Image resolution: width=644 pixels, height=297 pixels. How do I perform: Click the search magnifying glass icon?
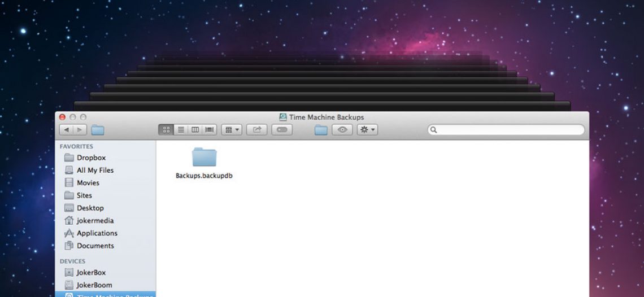[x=433, y=130]
